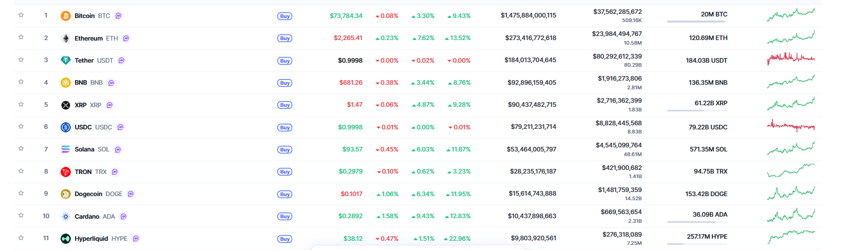Screen dimensions: 868x250
Task: Click the purple badge icon beside ETH
Action: click(x=126, y=38)
